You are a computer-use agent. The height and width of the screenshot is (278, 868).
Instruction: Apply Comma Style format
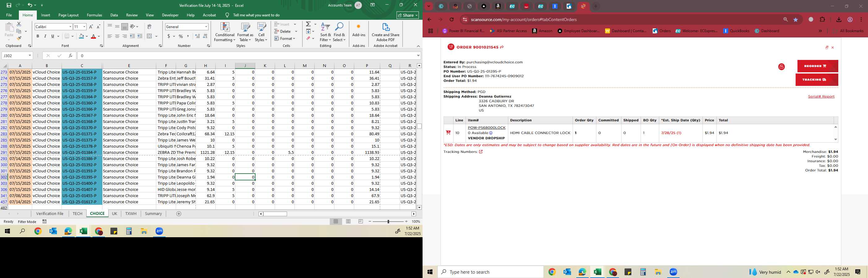pos(188,36)
